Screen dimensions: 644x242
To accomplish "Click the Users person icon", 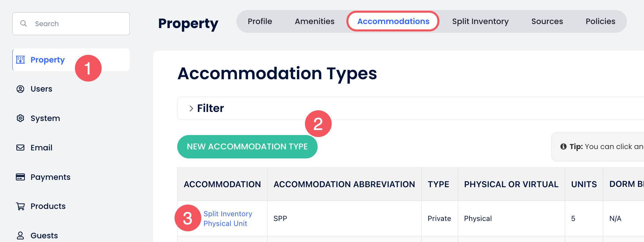I will point(20,89).
